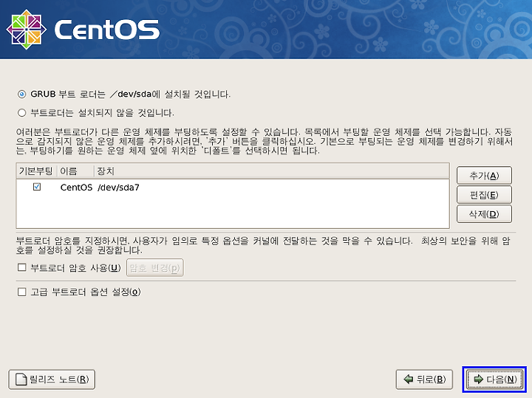
Task: Click the 이름 column header
Action: coord(75,171)
